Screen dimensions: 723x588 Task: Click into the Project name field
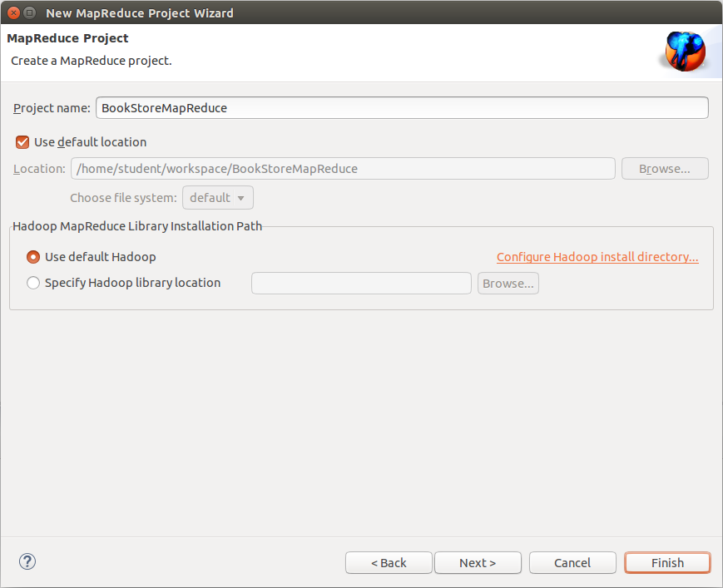402,108
